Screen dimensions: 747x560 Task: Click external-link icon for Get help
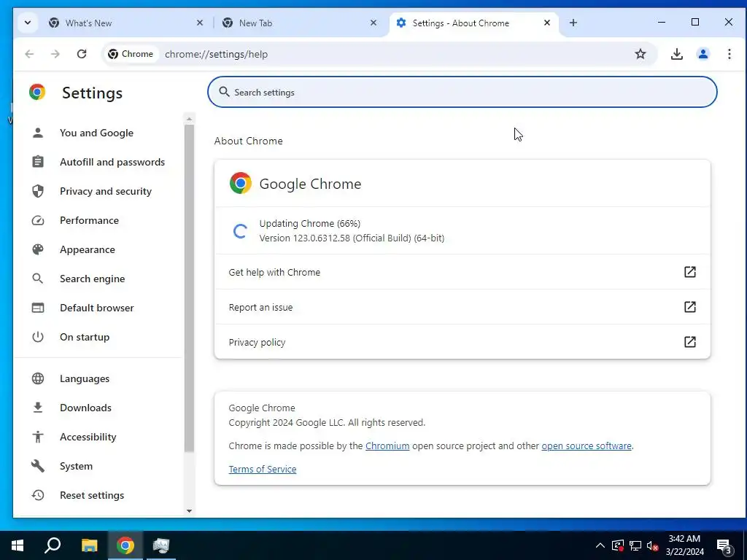(690, 272)
